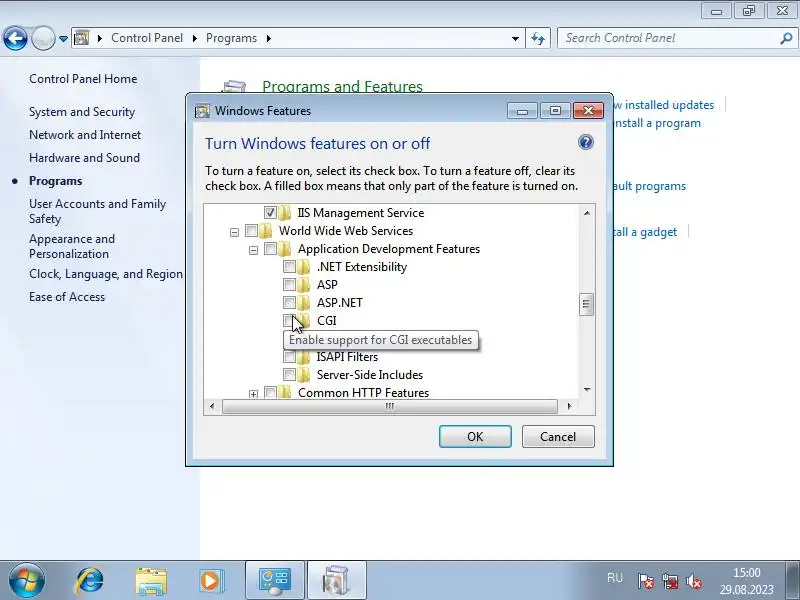Click the Control Panel icon in the address bar
The height and width of the screenshot is (600, 800).
click(82, 38)
